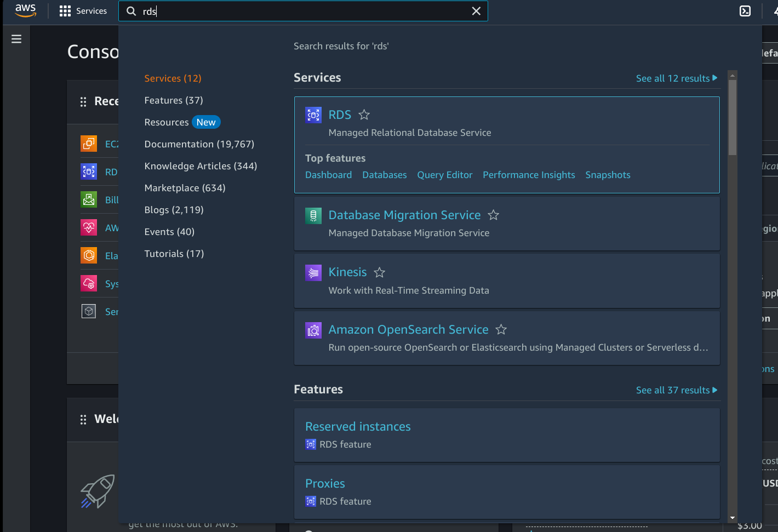Click the Services label in top bar
The image size is (778, 532).
91,11
